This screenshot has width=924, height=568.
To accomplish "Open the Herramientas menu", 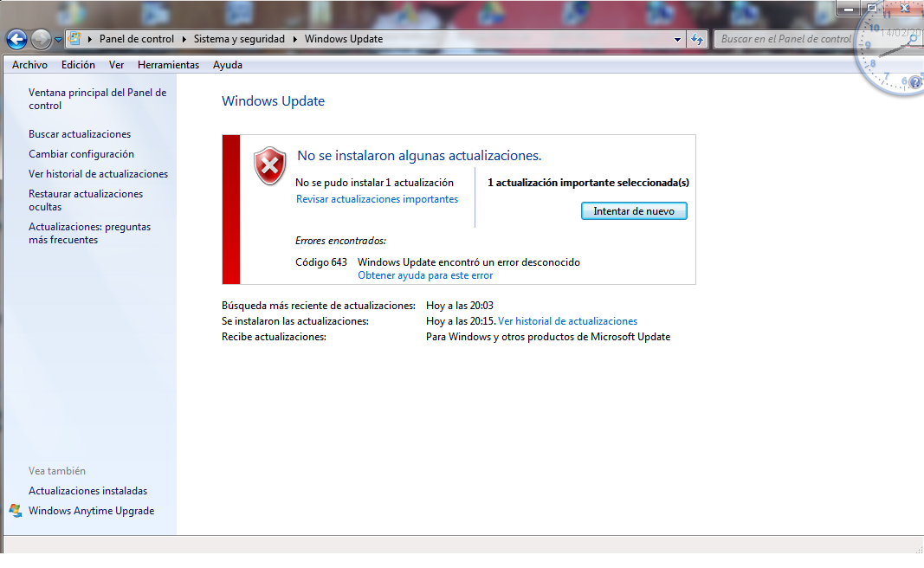I will pos(169,65).
